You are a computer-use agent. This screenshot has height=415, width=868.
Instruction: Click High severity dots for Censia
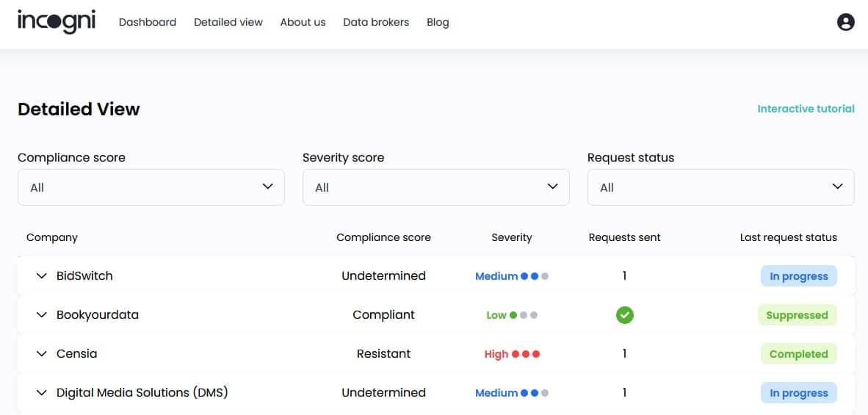point(525,354)
